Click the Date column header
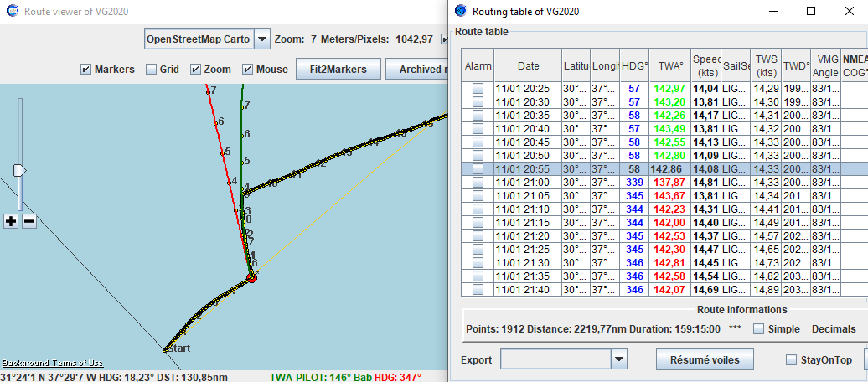This screenshot has height=382, width=868. click(528, 65)
